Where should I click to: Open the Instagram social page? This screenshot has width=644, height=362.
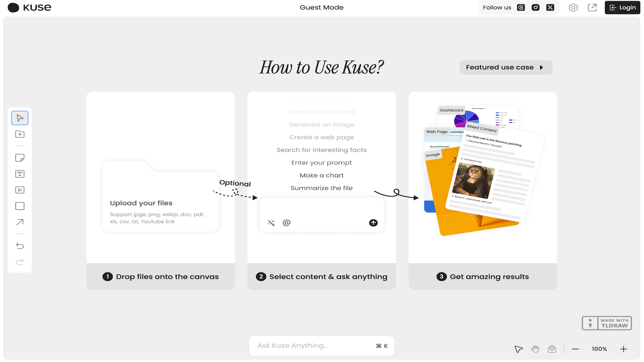click(535, 7)
